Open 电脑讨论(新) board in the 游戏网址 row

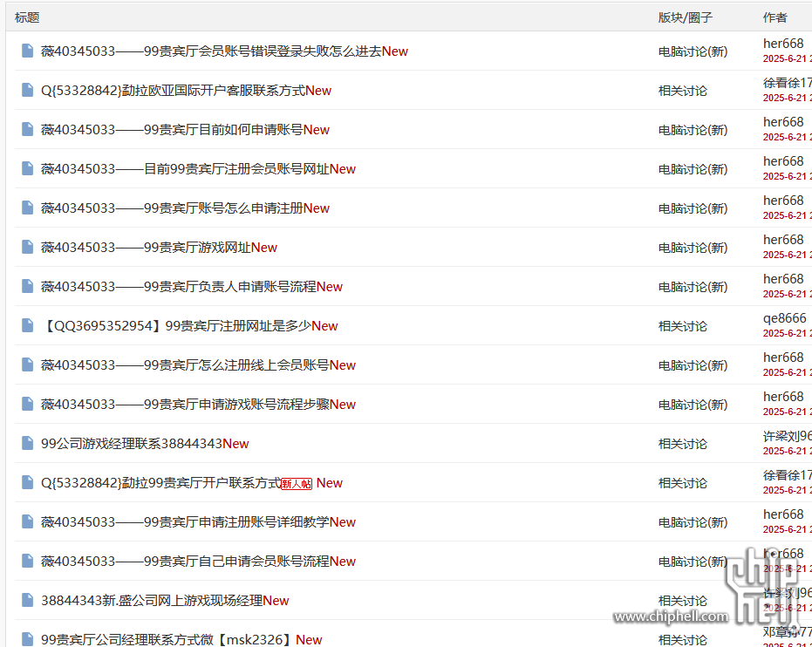693,248
